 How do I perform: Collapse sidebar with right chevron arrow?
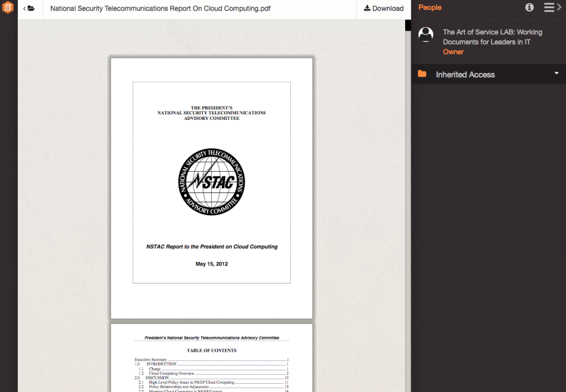pyautogui.click(x=559, y=7)
